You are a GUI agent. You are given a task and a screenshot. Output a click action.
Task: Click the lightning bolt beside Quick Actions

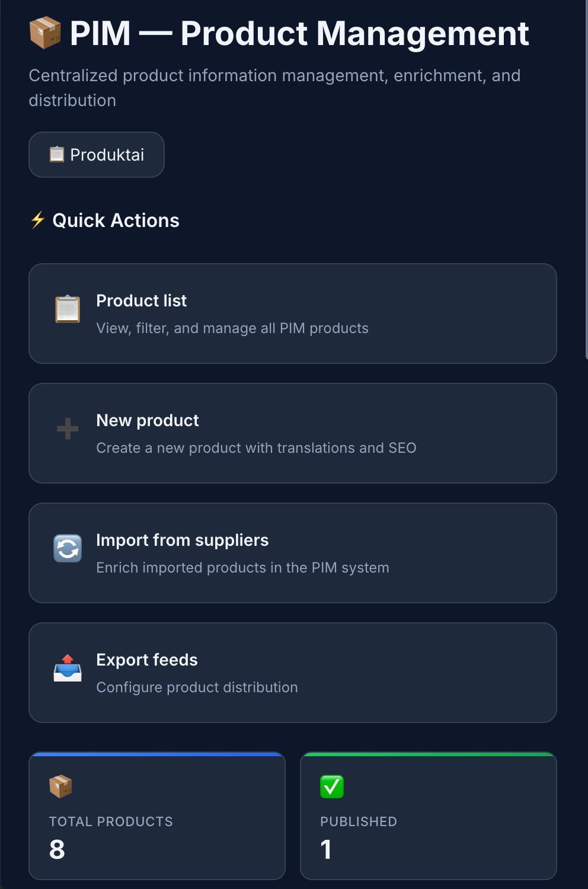point(37,220)
